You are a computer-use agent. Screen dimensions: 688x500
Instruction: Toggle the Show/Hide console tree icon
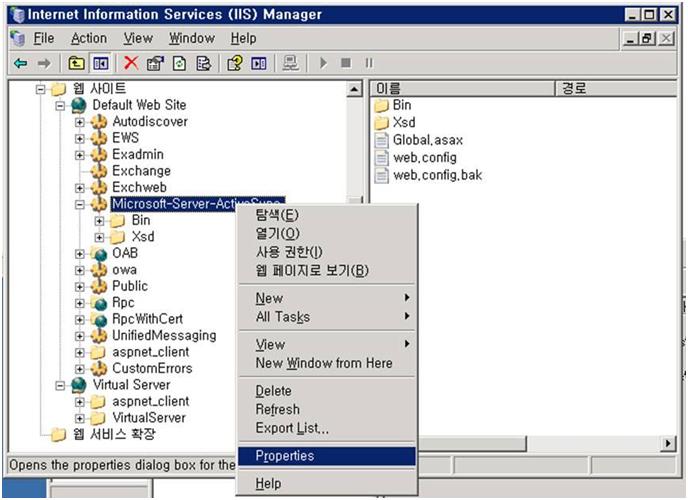100,64
